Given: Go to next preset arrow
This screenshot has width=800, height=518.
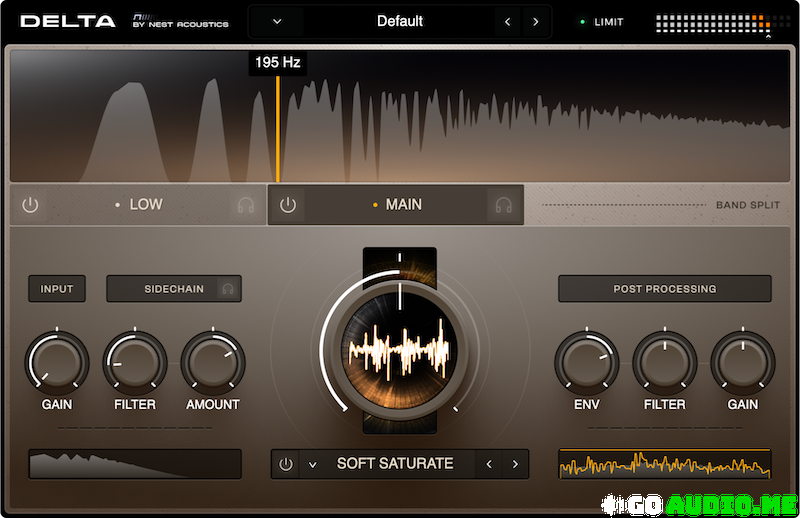Looking at the screenshot, I should coord(535,21).
